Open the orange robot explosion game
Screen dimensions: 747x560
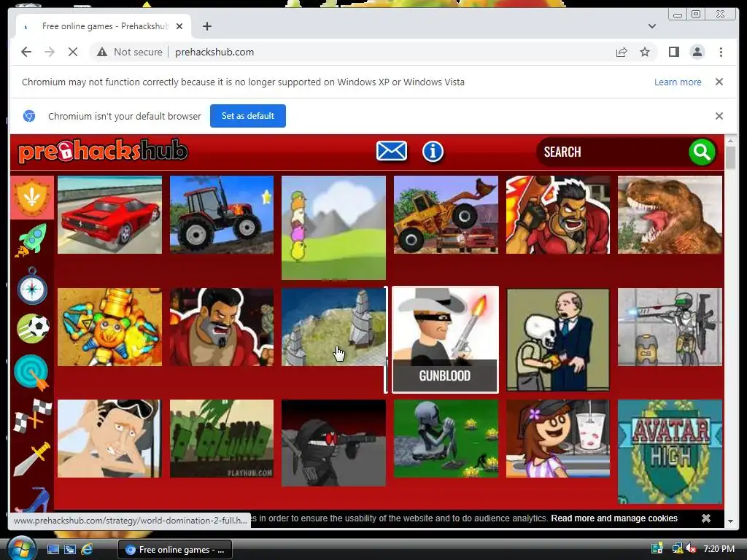coord(109,327)
